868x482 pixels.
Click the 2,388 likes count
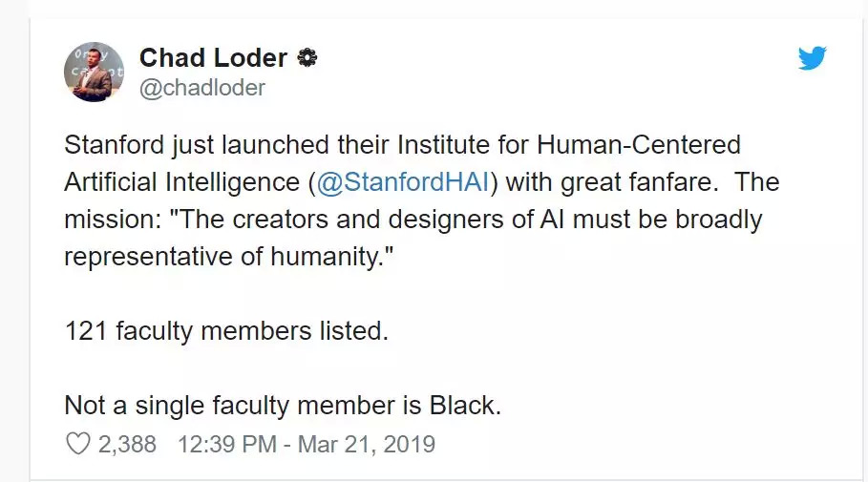[x=128, y=444]
